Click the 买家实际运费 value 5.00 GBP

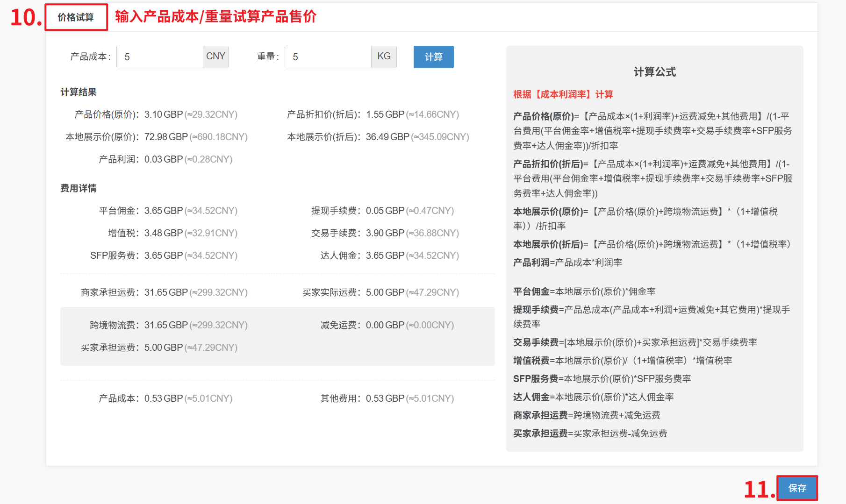[x=385, y=292]
